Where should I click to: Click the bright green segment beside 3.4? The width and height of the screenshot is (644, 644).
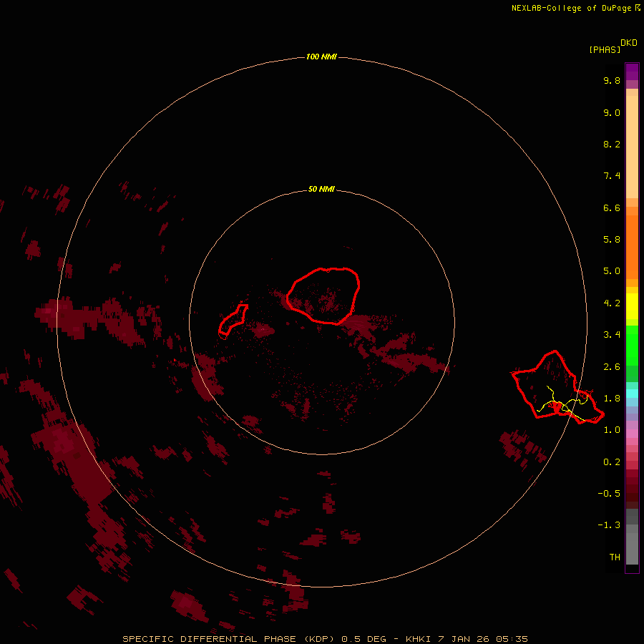coord(632,346)
